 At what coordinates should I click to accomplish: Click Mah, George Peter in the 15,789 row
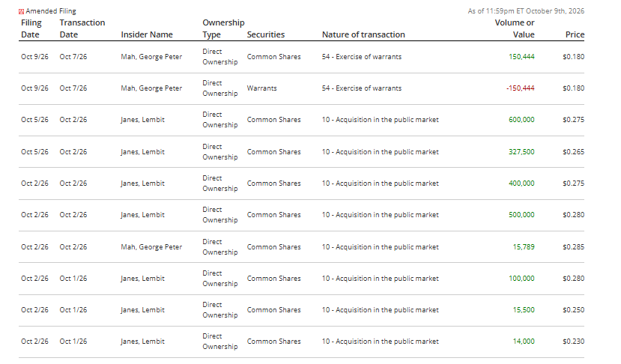pyautogui.click(x=151, y=246)
